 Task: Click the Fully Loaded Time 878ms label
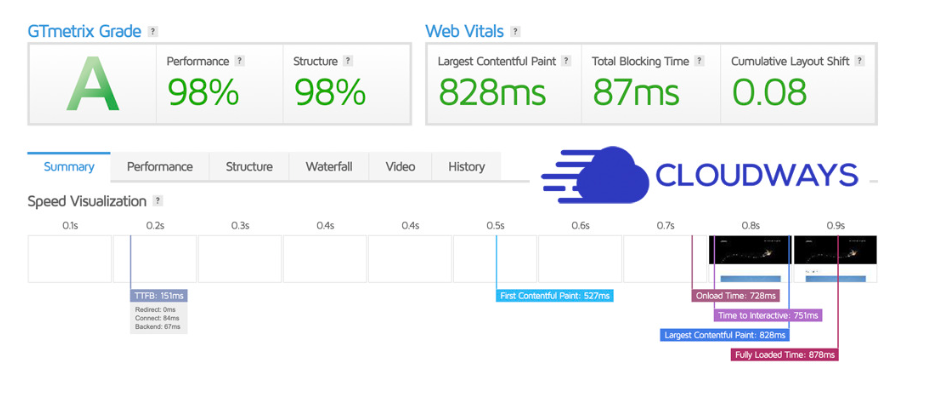pos(785,355)
